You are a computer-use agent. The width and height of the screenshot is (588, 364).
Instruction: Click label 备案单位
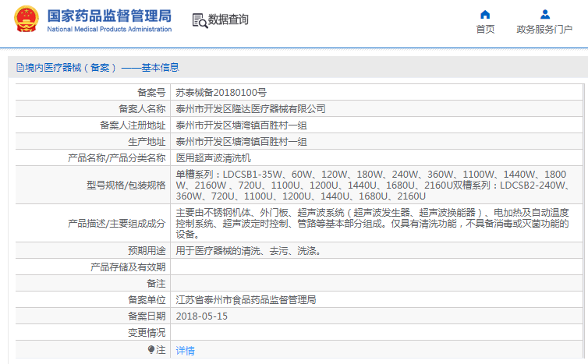point(147,300)
